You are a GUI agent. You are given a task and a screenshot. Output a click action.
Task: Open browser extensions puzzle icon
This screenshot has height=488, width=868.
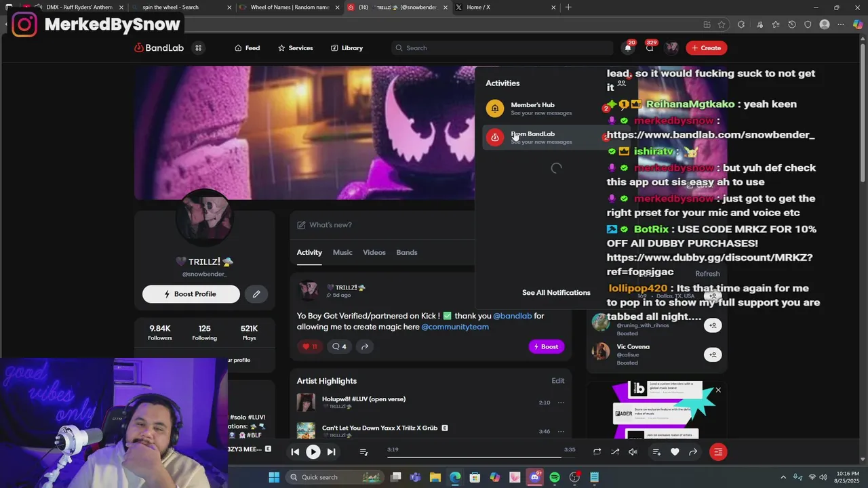741,24
